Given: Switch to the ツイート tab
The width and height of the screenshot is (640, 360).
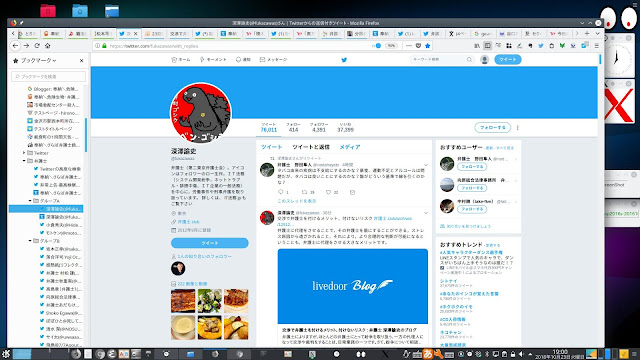Looking at the screenshot, I should [271, 147].
